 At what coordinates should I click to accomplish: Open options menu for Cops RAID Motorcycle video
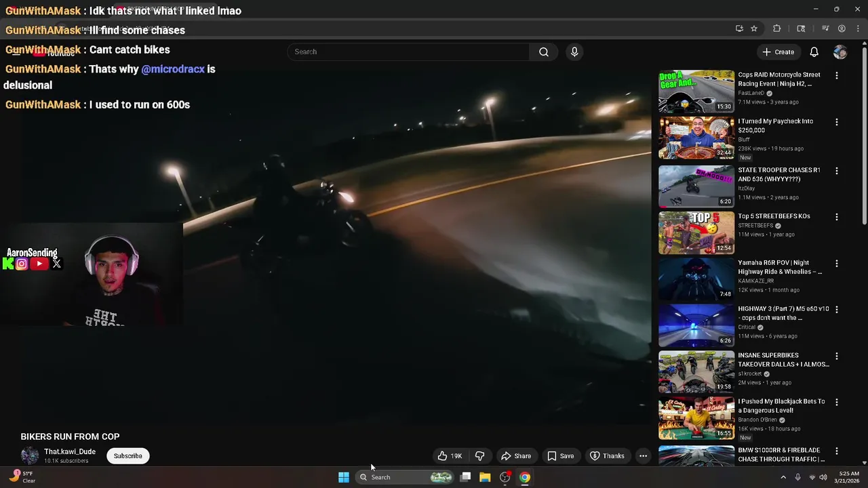pos(837,76)
